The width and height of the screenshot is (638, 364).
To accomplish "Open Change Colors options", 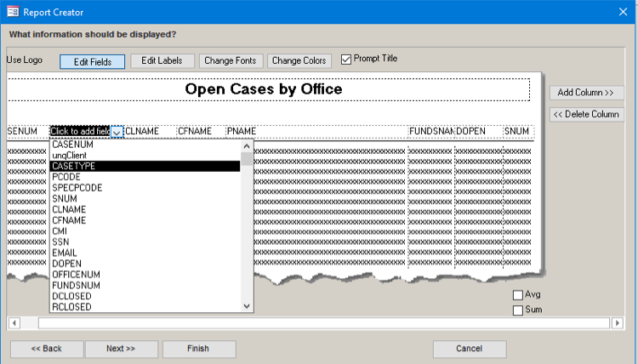I will click(x=299, y=61).
